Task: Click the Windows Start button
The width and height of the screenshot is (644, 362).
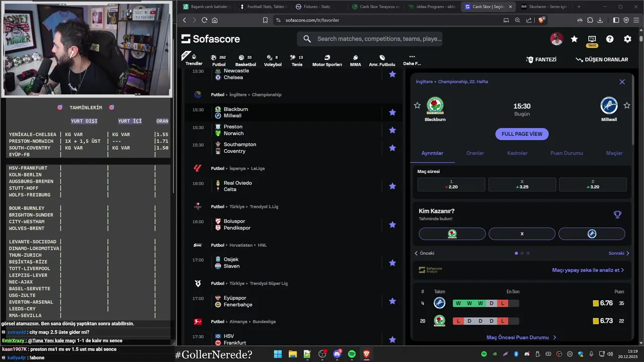Action: (278, 354)
